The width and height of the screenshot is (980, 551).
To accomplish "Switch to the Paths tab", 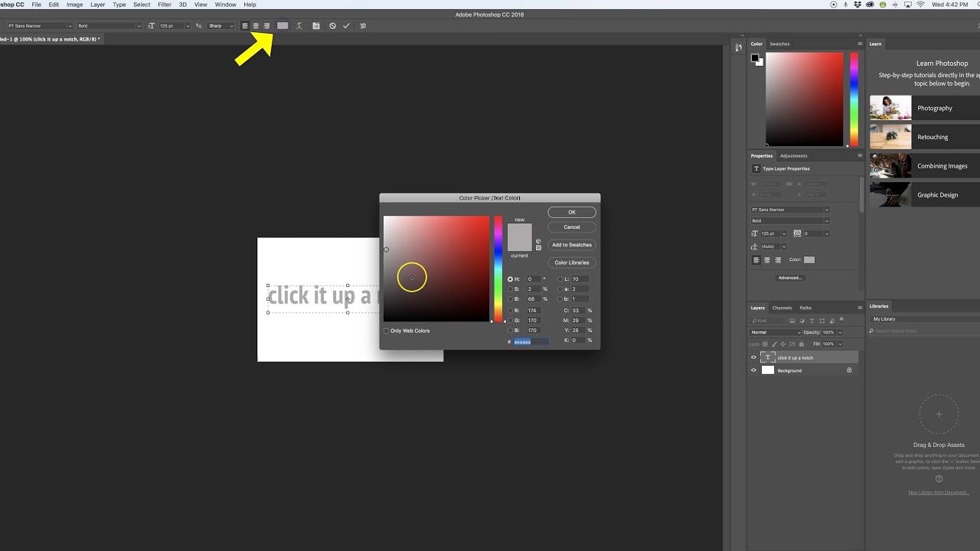I will click(x=805, y=308).
